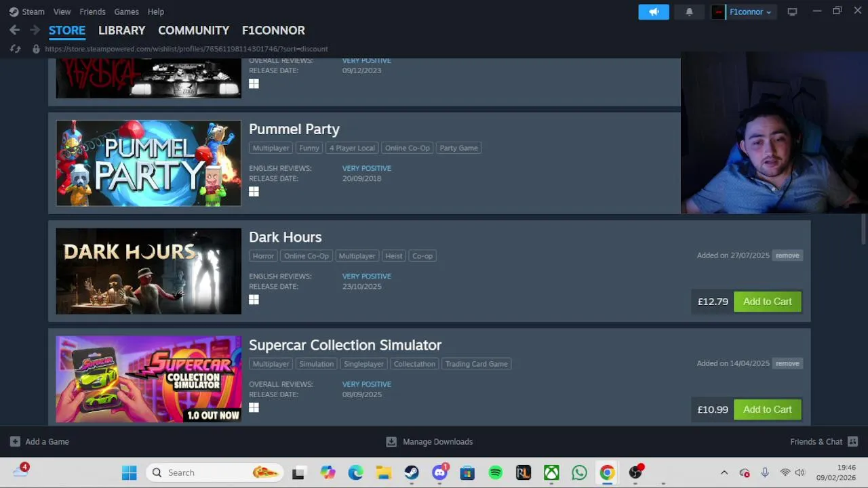Click the £12.79 price label
This screenshot has height=488, width=868.
click(713, 302)
